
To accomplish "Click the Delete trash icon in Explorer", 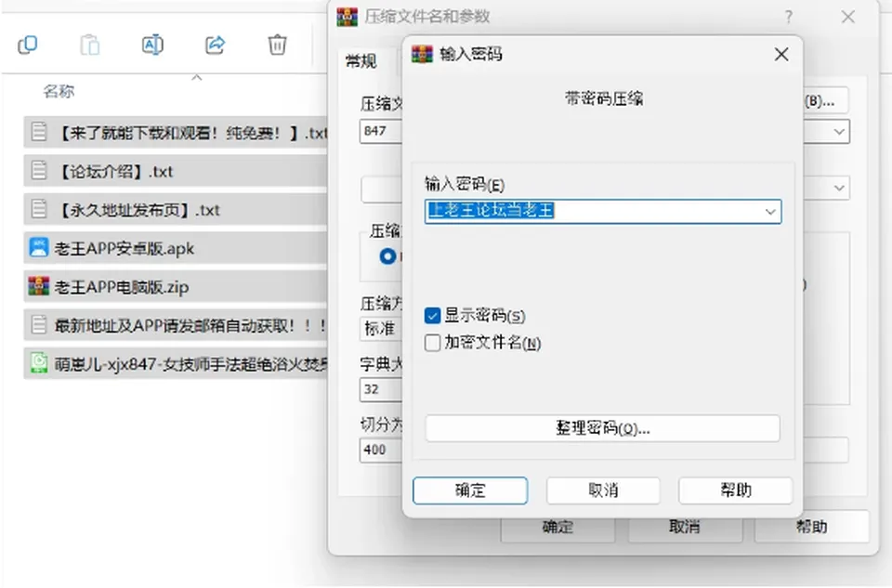I will (277, 45).
